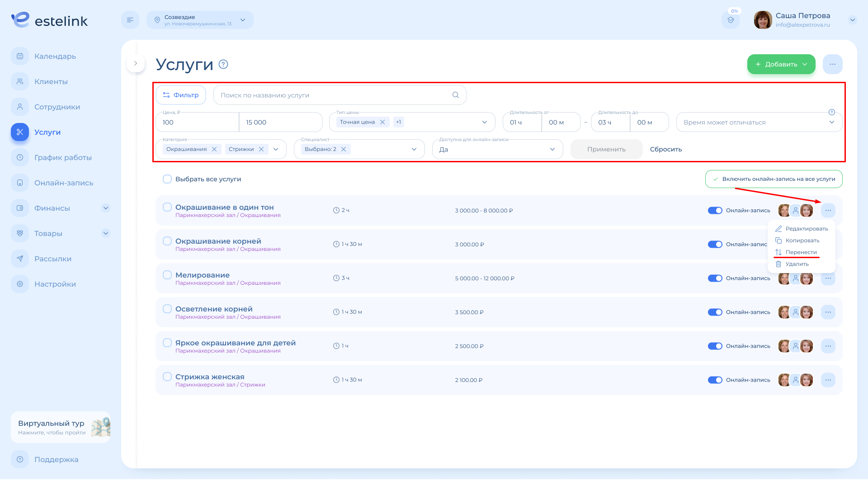This screenshot has width=868, height=481.
Task: Click the search magnifier icon in service search
Action: (x=455, y=95)
